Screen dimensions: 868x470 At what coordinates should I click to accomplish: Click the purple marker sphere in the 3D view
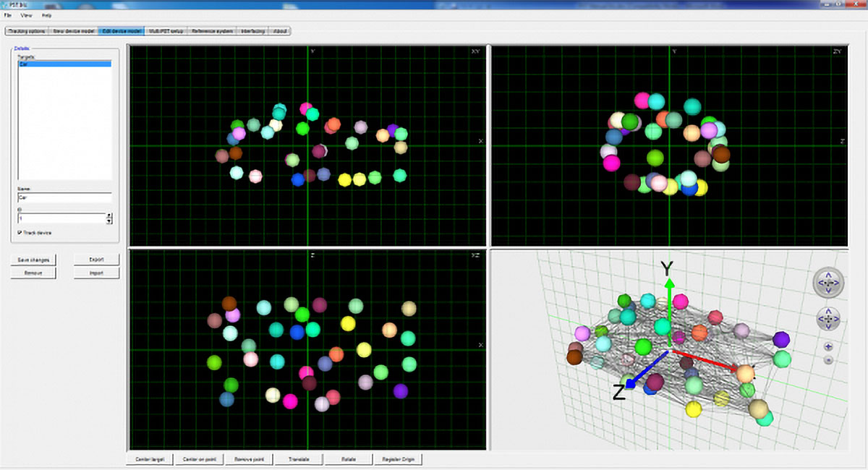click(x=780, y=339)
